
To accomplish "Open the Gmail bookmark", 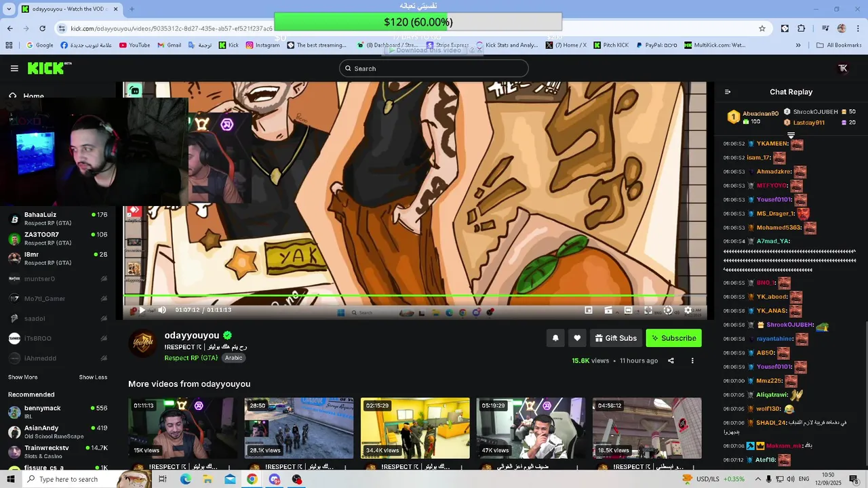I will click(x=169, y=45).
